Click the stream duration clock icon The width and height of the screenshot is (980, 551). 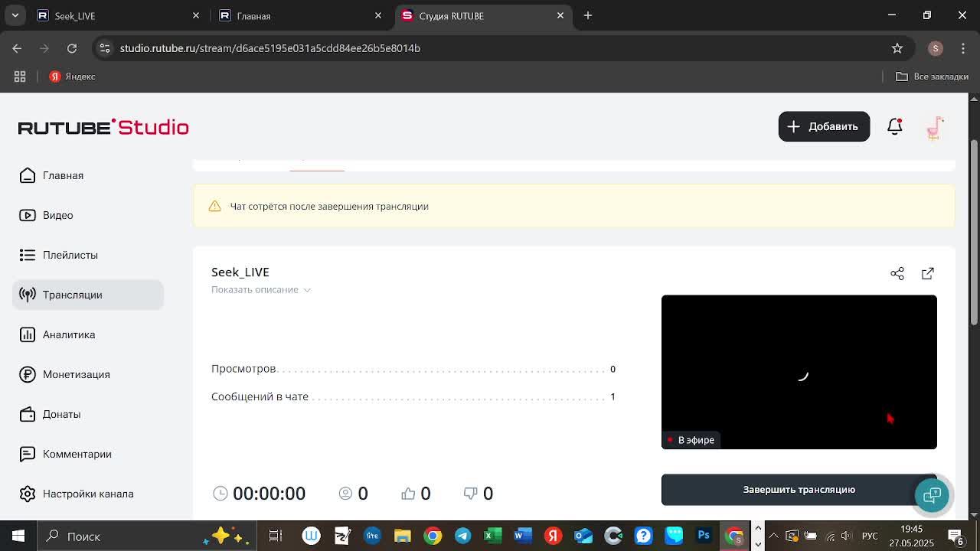(x=220, y=494)
